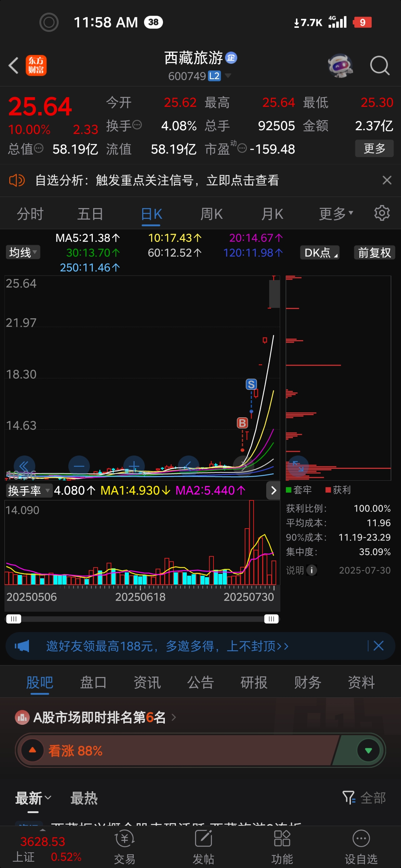Open the 资料 tab
The height and width of the screenshot is (868, 401).
[x=361, y=682]
